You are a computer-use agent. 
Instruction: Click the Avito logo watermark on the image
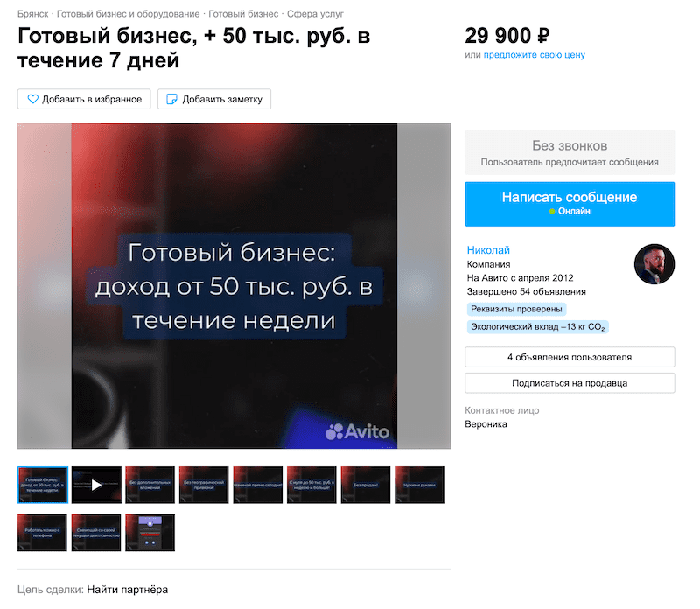click(357, 431)
